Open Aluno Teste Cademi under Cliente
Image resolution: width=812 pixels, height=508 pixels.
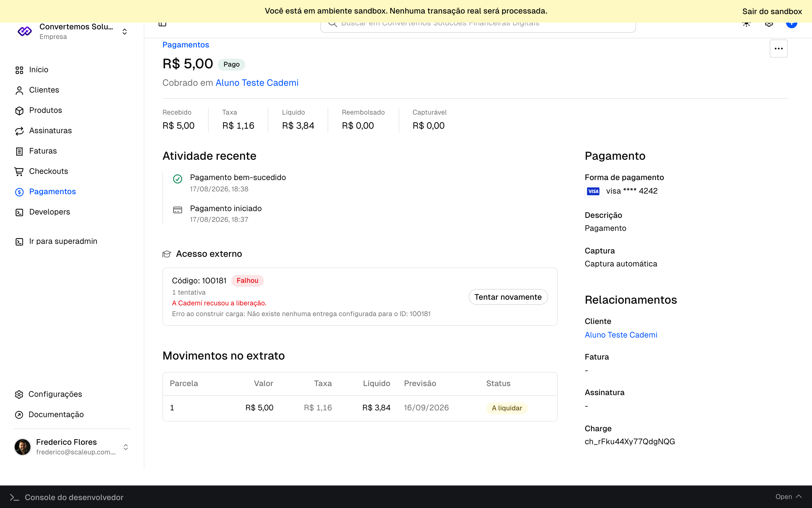click(621, 335)
